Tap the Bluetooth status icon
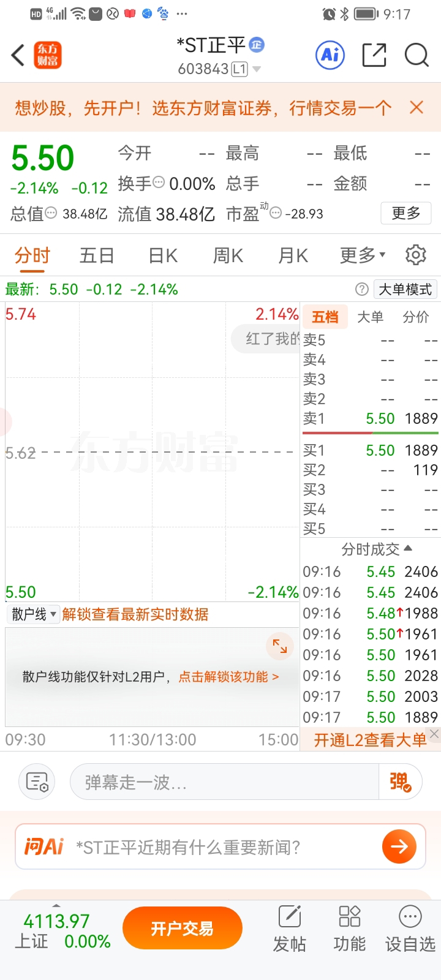441x980 pixels. coord(344,13)
